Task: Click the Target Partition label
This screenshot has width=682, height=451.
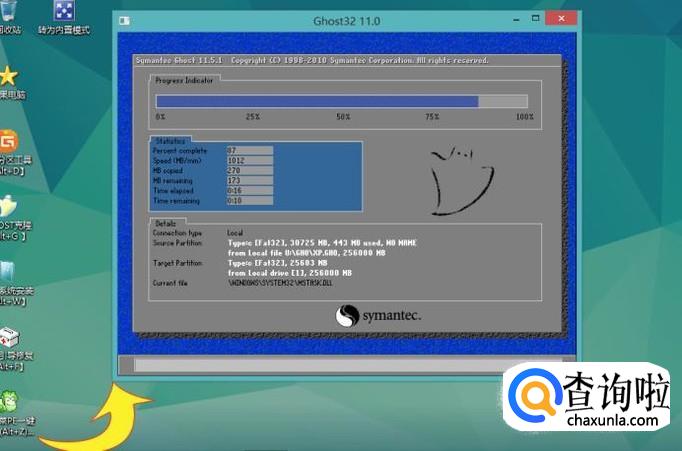Action: click(x=177, y=263)
